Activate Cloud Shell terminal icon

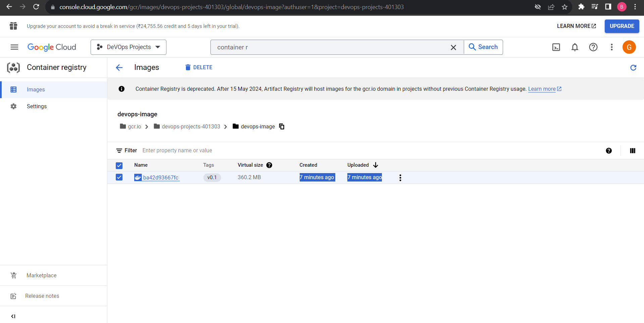556,47
